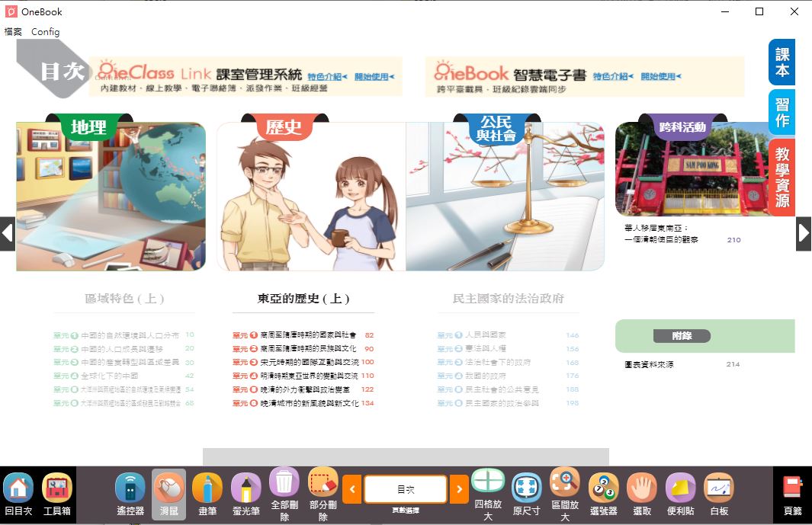Click the 歷史 section illustration

point(311,197)
